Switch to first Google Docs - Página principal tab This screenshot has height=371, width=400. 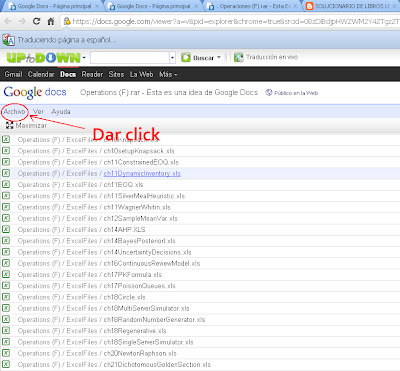click(53, 6)
